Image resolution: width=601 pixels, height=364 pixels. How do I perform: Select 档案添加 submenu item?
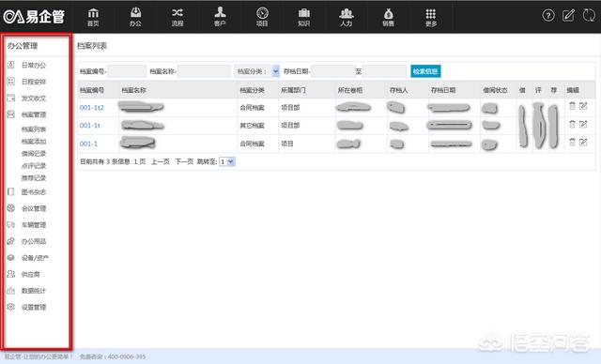(34, 142)
